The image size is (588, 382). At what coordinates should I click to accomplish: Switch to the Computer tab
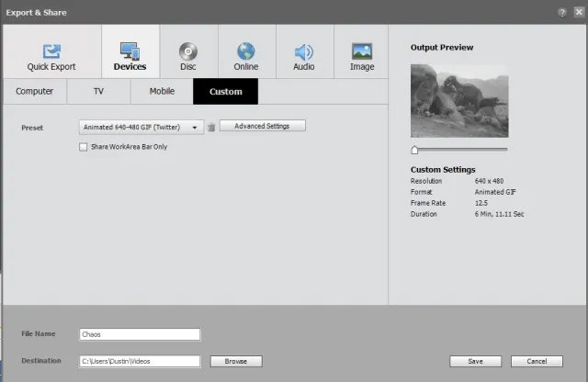tap(35, 92)
